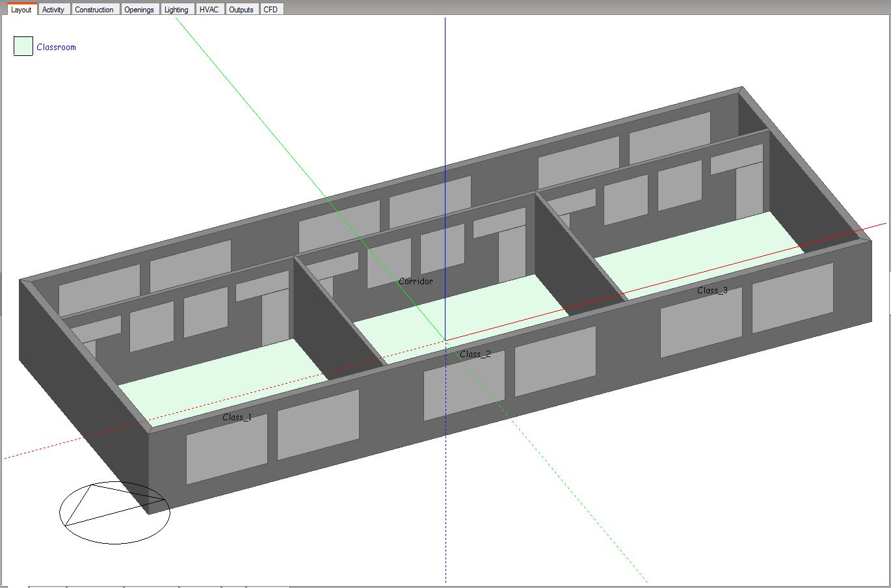Click the north arrow compass icon

(114, 513)
